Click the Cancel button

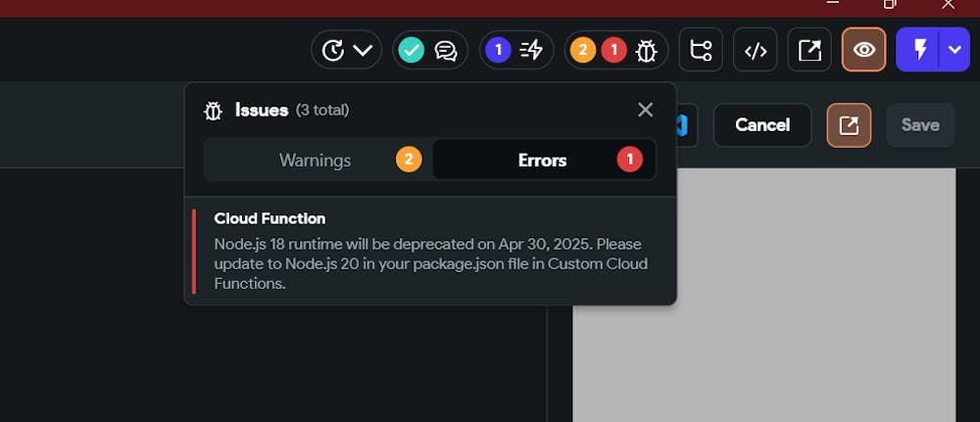click(x=762, y=125)
